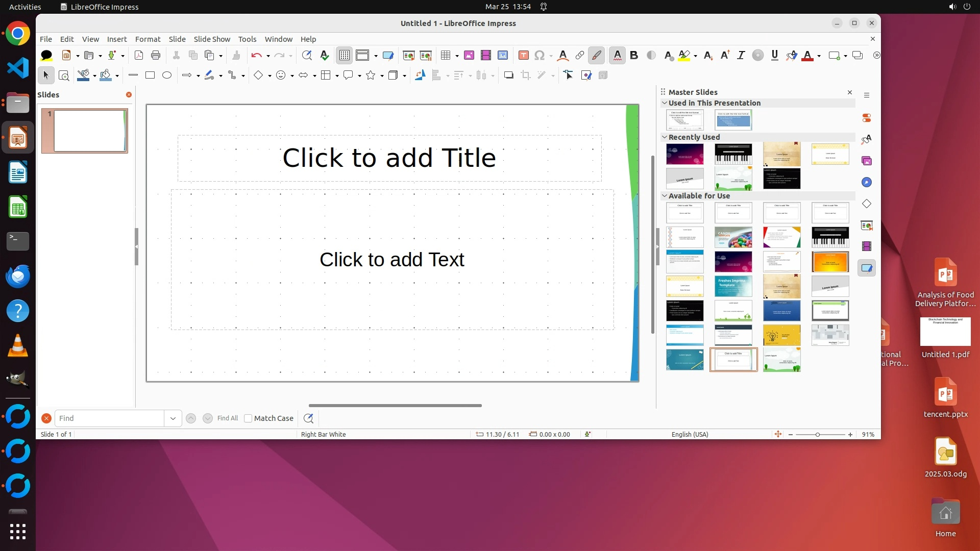This screenshot has height=551, width=980.
Task: Click the Export as PDF icon
Action: (138, 55)
